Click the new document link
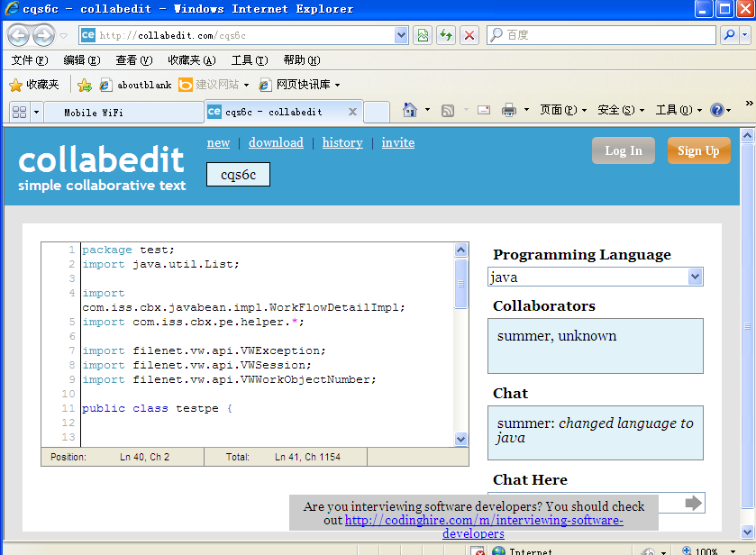 218,142
